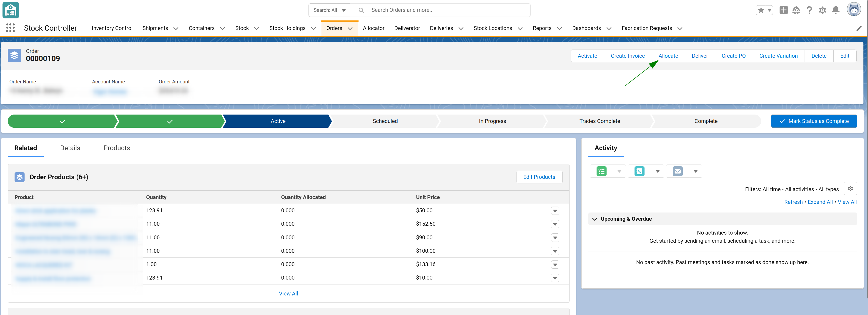Click the Delete order button
The image size is (868, 315).
(x=819, y=56)
